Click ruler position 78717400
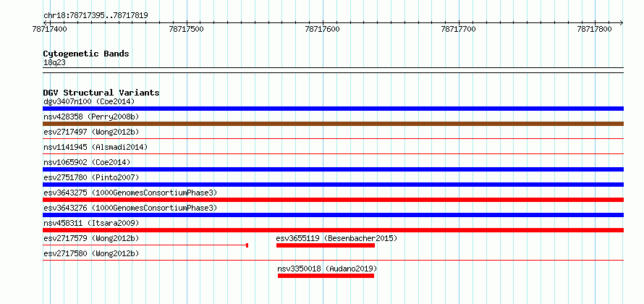Viewport: 644px width, 304px height. [x=51, y=29]
